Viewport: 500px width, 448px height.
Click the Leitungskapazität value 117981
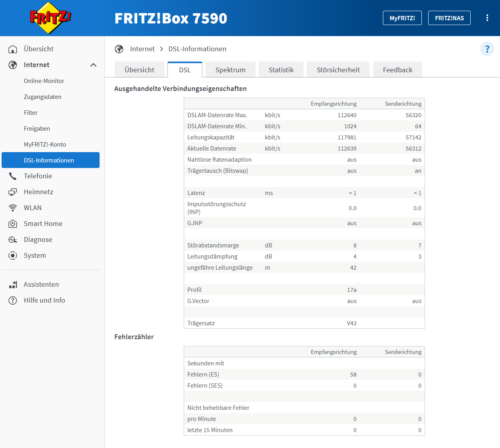(347, 137)
